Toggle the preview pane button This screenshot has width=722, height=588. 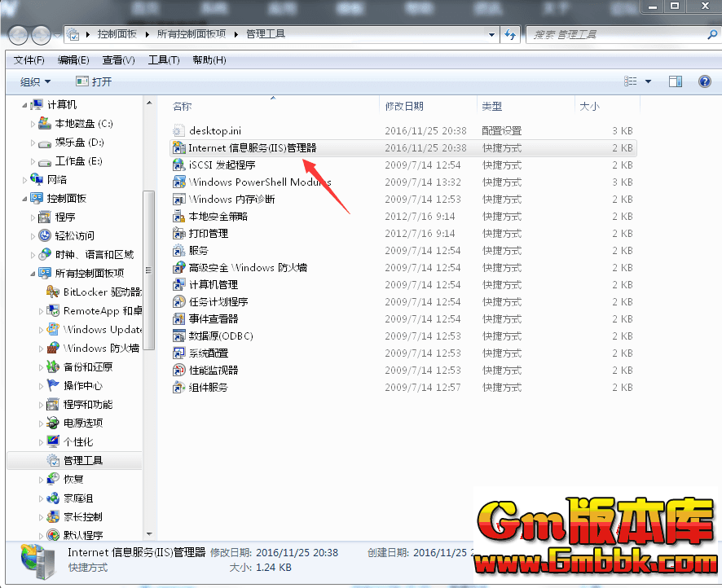point(675,81)
